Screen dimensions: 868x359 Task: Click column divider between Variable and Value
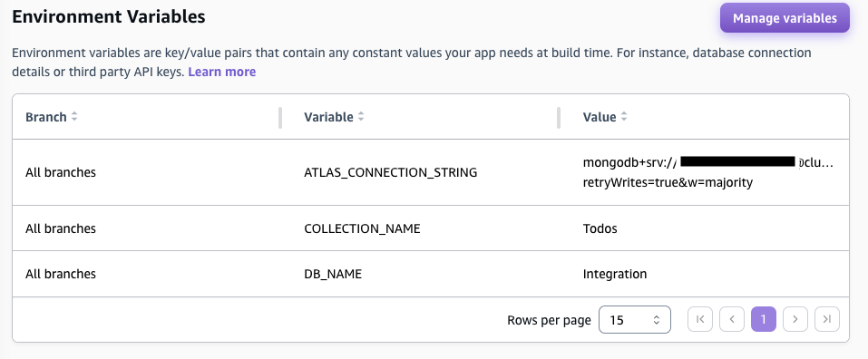[559, 117]
